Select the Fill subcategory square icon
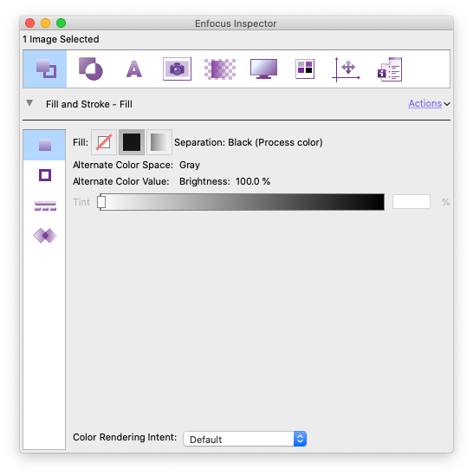This screenshot has height=476, width=473. tap(44, 145)
